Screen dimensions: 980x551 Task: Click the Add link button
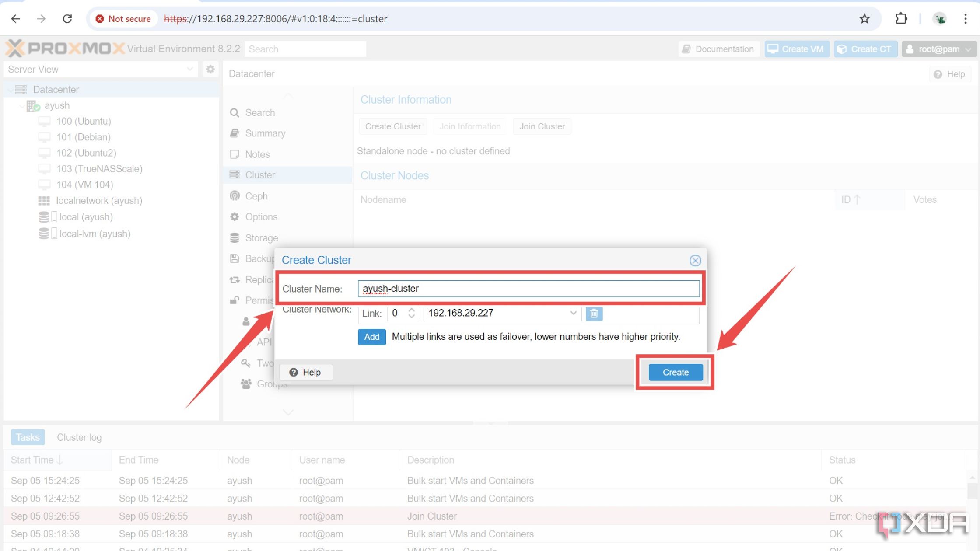372,337
